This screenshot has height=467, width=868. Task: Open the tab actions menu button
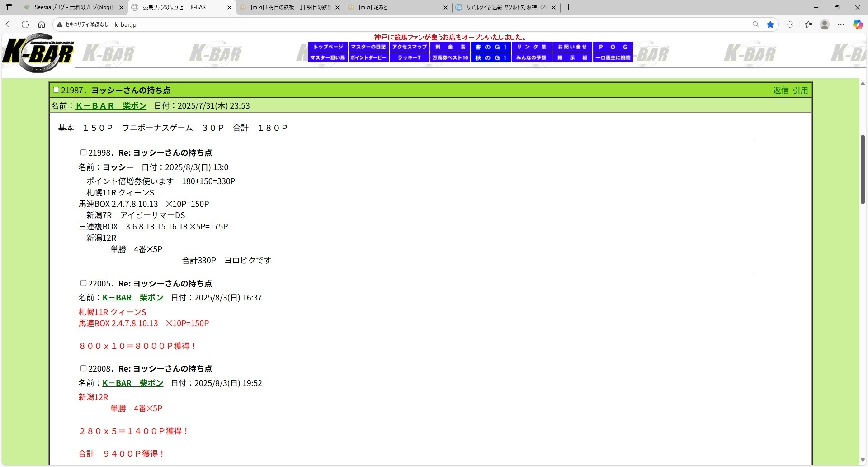[9, 7]
